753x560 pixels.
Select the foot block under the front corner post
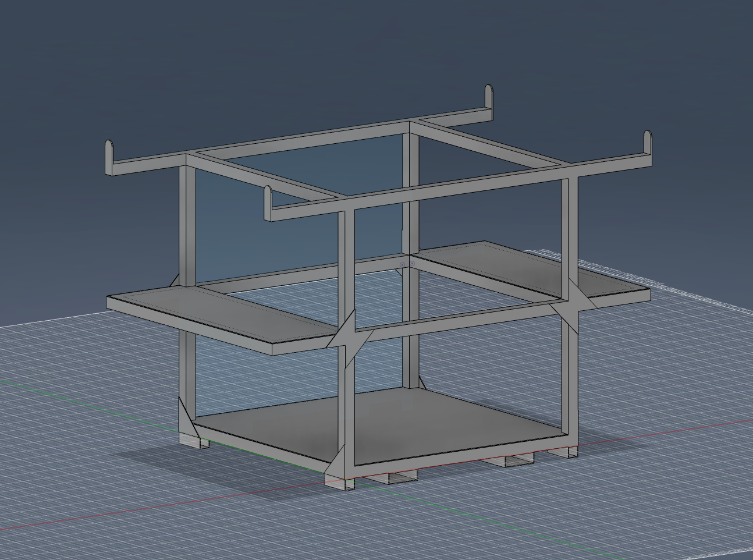point(338,481)
